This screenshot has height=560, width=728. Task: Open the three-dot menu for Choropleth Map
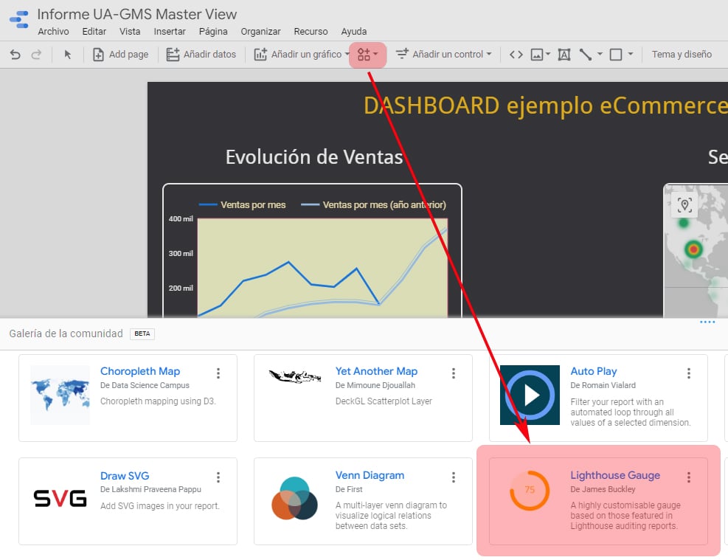pyautogui.click(x=218, y=373)
